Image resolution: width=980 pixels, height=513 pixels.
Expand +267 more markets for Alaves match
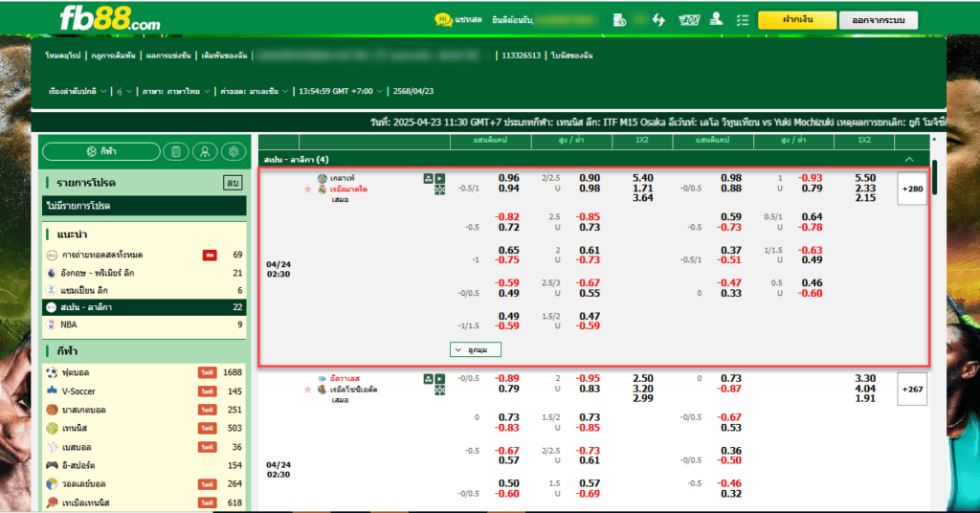912,390
